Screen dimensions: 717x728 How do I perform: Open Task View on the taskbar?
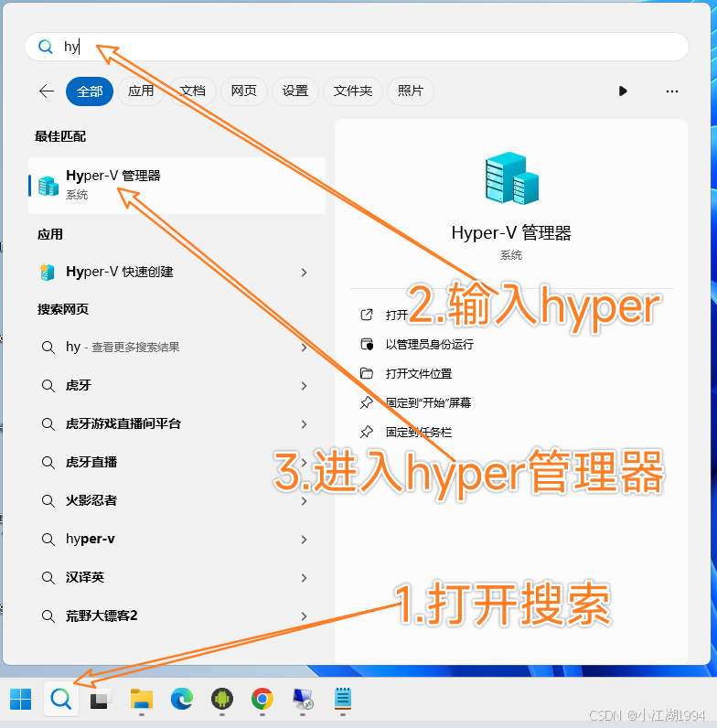click(101, 700)
